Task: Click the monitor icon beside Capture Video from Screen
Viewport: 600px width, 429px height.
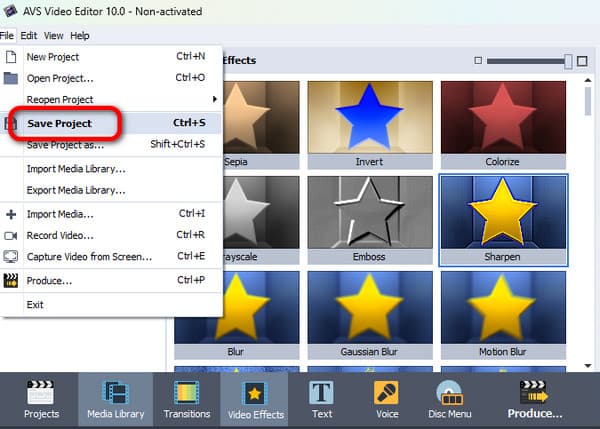Action: 11,256
